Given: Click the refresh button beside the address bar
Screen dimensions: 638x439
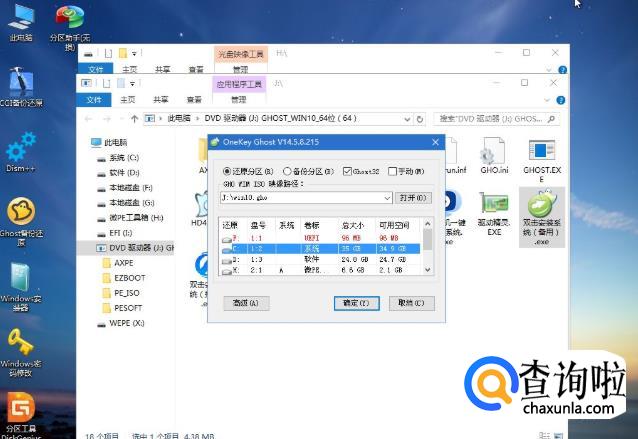Looking at the screenshot, I should pos(420,119).
